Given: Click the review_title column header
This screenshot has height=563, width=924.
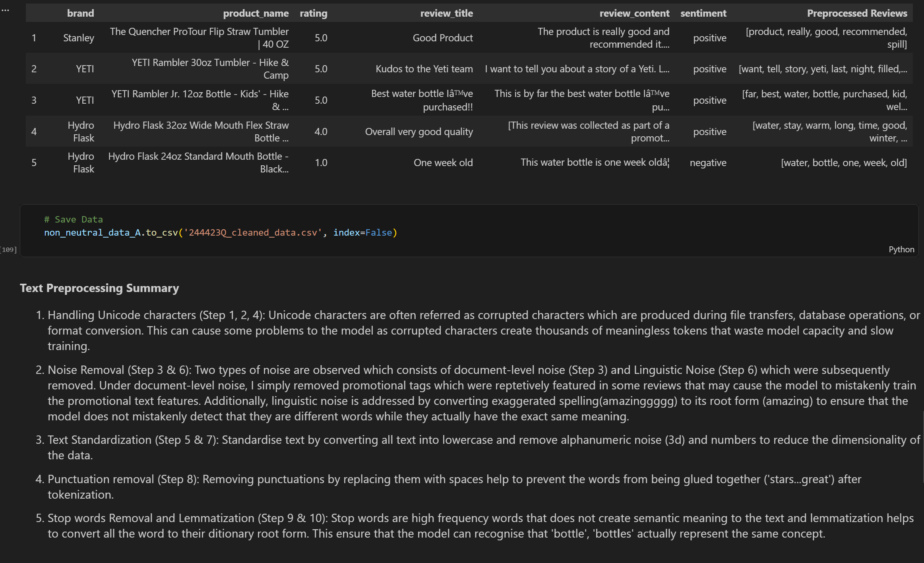Looking at the screenshot, I should [446, 13].
